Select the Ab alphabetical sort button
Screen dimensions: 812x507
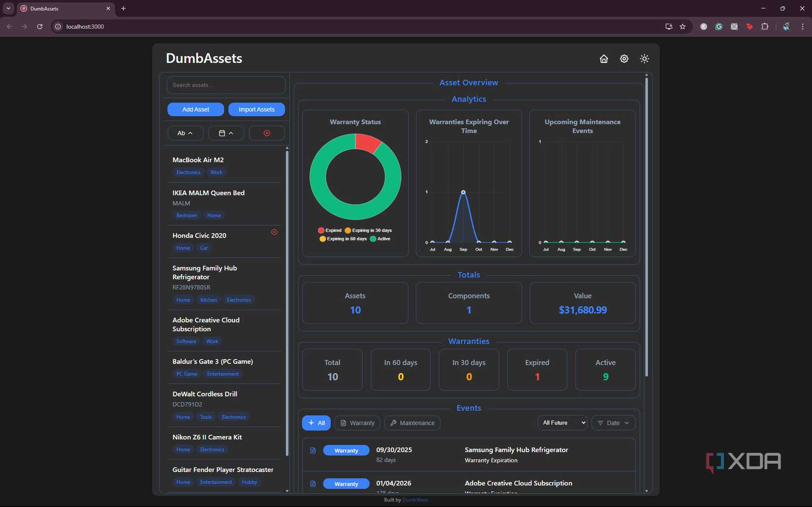click(x=185, y=133)
